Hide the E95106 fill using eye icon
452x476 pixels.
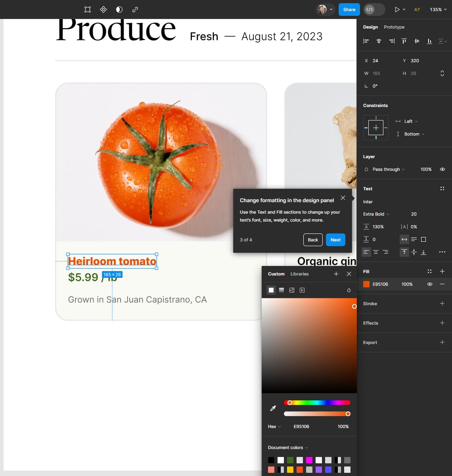[430, 284]
